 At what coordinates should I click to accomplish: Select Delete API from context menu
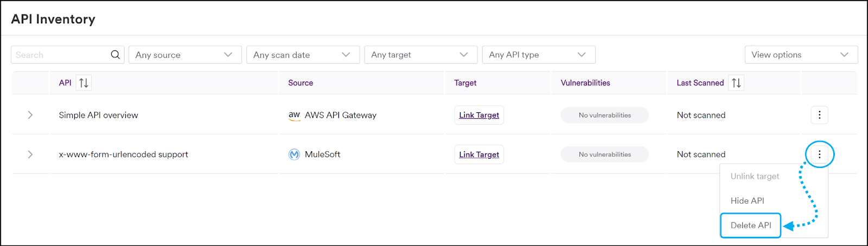tap(751, 225)
